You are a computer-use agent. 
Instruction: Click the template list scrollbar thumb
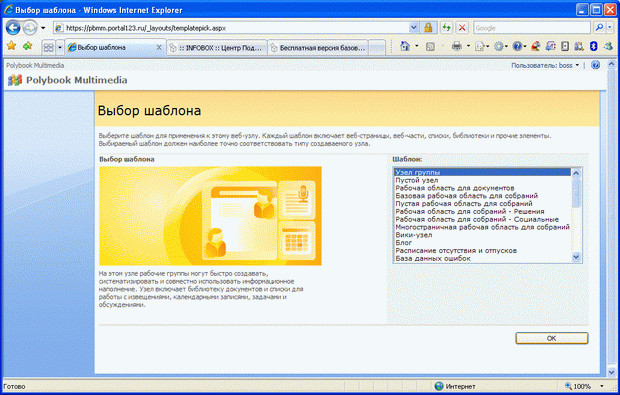pyautogui.click(x=576, y=192)
